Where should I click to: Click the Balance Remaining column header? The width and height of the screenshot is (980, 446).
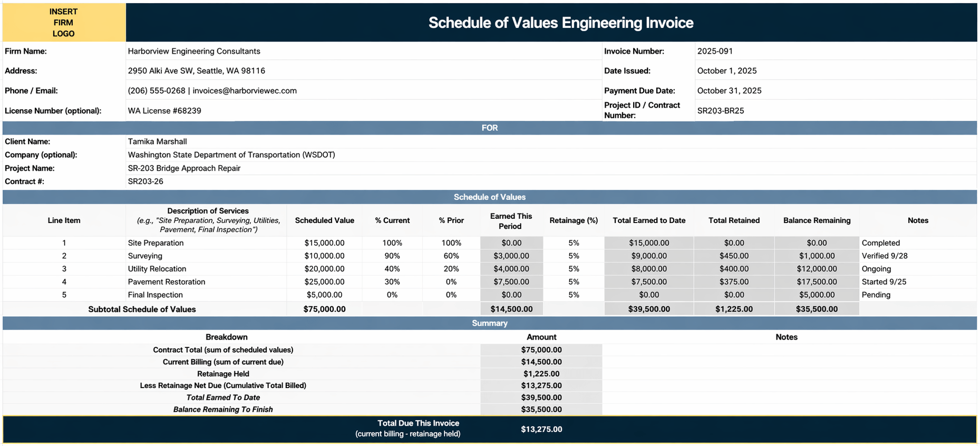click(x=817, y=220)
